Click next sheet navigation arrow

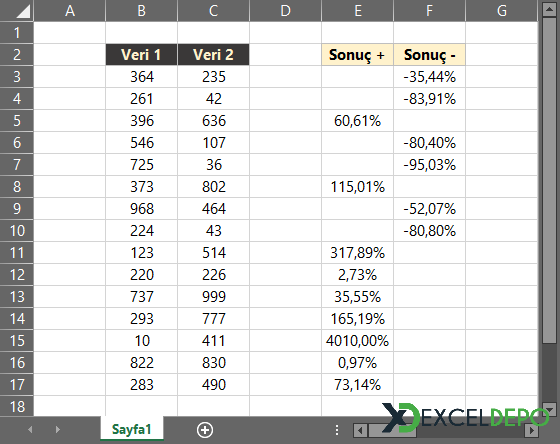tap(58, 429)
